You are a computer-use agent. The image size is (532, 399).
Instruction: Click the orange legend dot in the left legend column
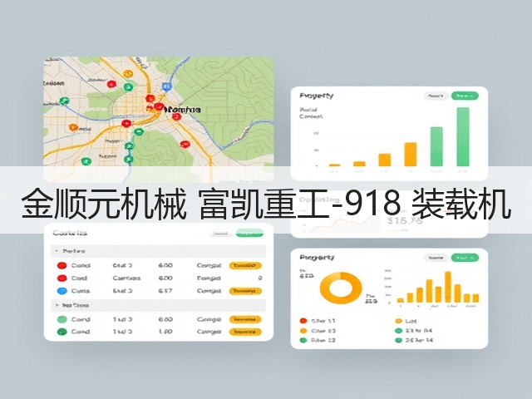pos(303,331)
